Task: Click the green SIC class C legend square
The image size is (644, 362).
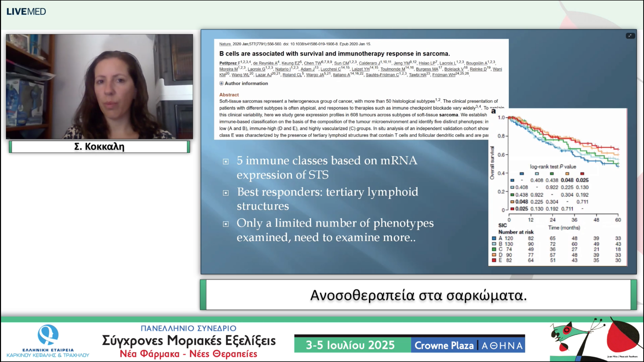Action: (494, 249)
